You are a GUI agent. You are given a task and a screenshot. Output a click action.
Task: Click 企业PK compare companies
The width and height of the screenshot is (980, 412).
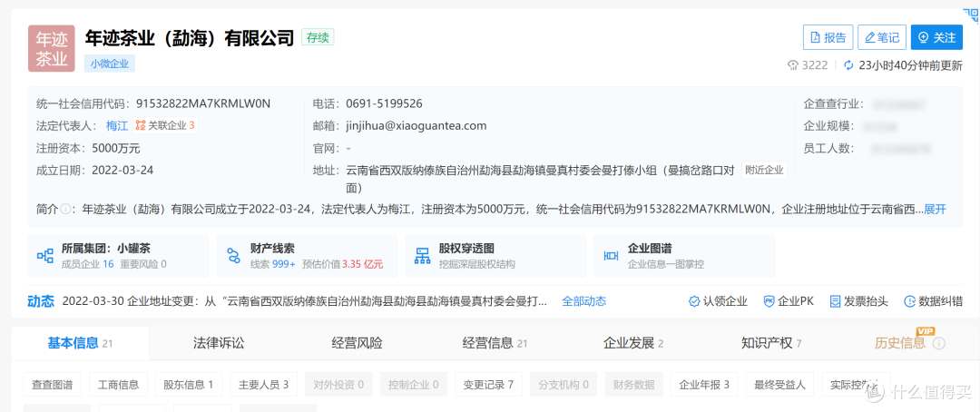click(x=789, y=301)
